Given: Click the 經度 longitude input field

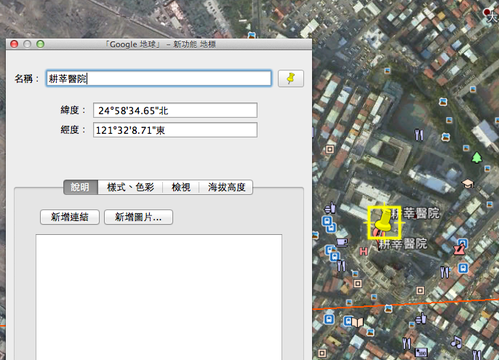Looking at the screenshot, I should coord(175,130).
